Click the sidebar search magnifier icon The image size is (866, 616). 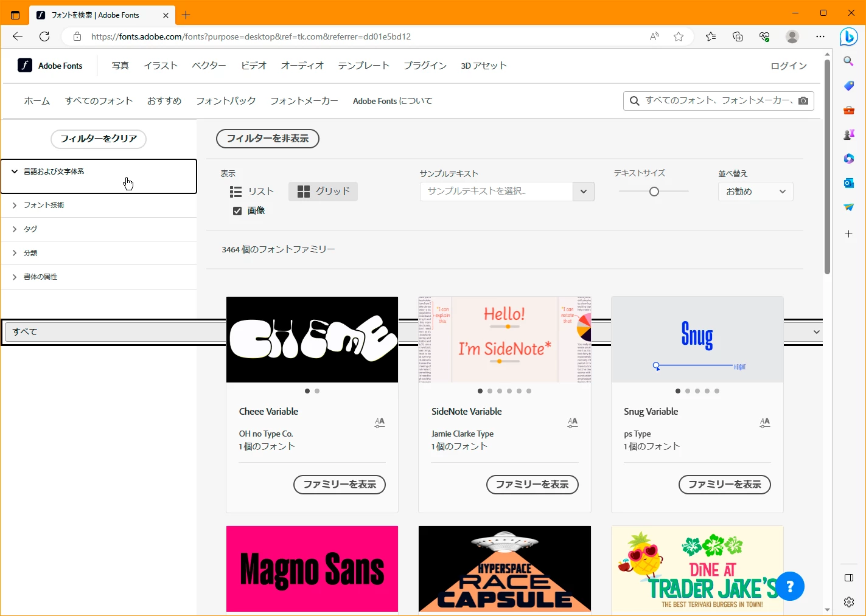[849, 61]
